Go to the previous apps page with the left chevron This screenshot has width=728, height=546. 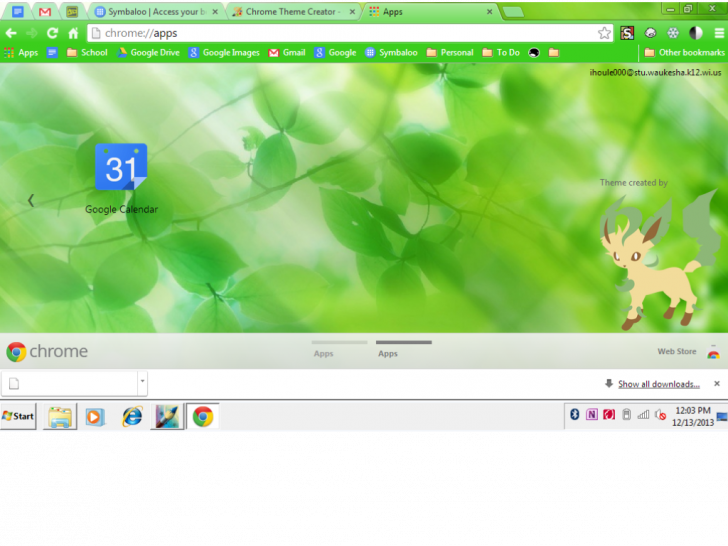point(31,201)
